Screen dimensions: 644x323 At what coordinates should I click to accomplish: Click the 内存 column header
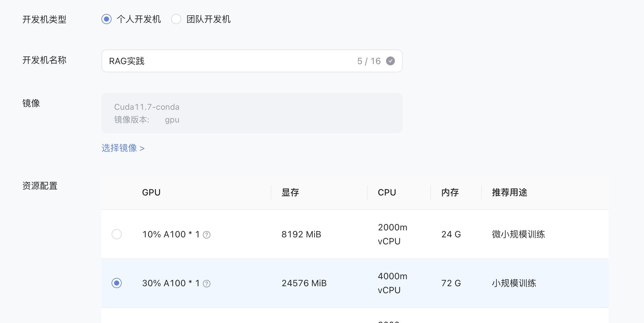(450, 193)
